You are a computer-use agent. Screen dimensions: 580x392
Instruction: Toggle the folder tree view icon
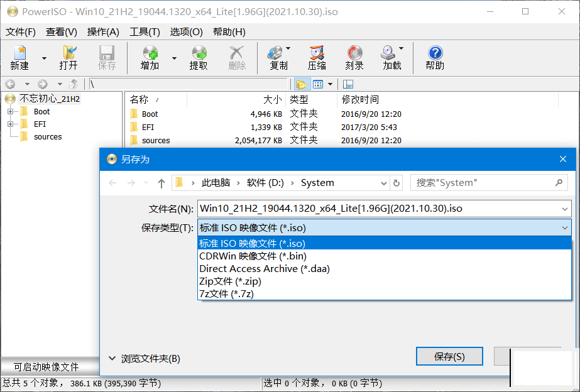click(x=302, y=84)
